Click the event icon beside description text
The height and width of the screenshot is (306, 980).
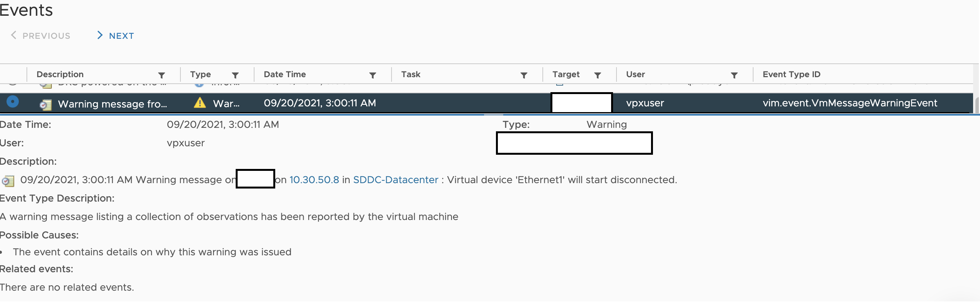coord(8,181)
